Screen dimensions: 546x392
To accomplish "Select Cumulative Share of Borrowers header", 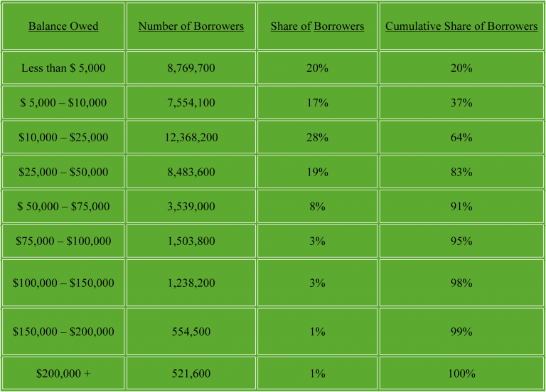I will [x=461, y=26].
